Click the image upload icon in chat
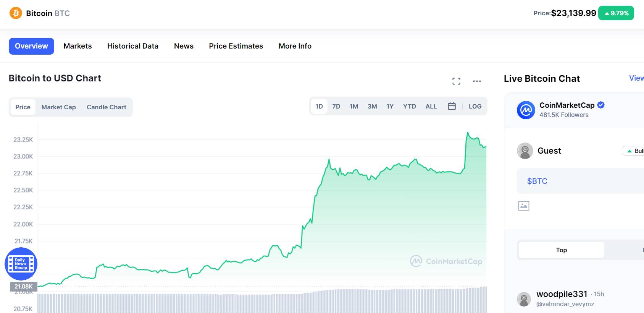This screenshot has width=644, height=313. click(x=523, y=206)
